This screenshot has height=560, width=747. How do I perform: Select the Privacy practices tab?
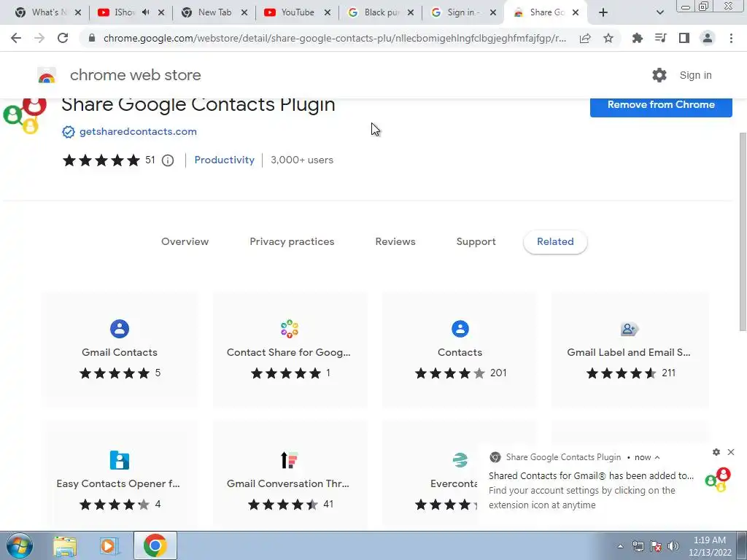click(292, 241)
